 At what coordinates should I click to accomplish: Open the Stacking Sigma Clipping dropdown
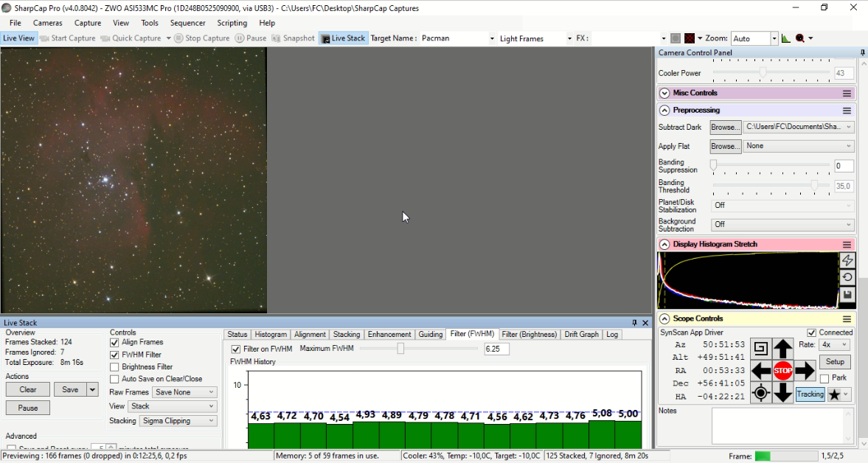pyautogui.click(x=178, y=421)
